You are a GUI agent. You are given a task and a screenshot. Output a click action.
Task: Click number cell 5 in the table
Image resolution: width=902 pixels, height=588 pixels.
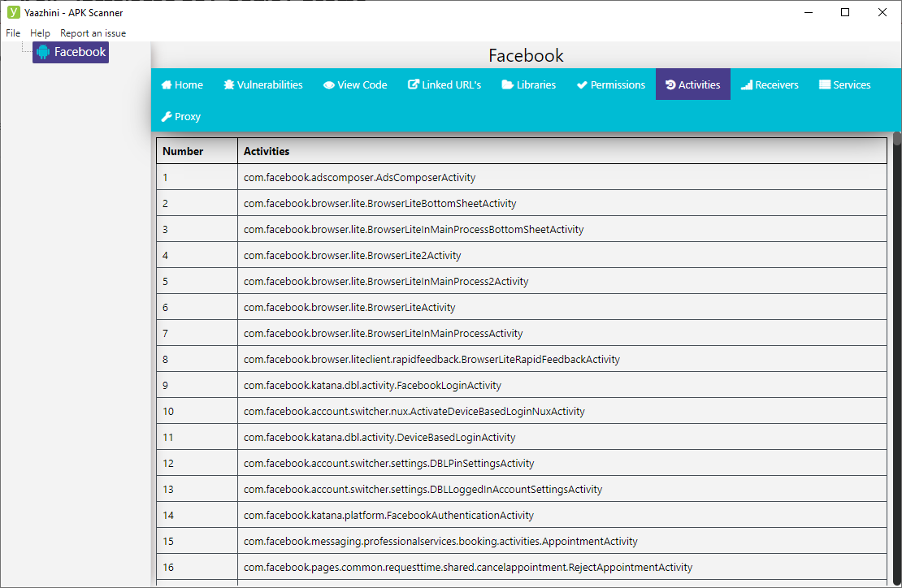(x=197, y=281)
